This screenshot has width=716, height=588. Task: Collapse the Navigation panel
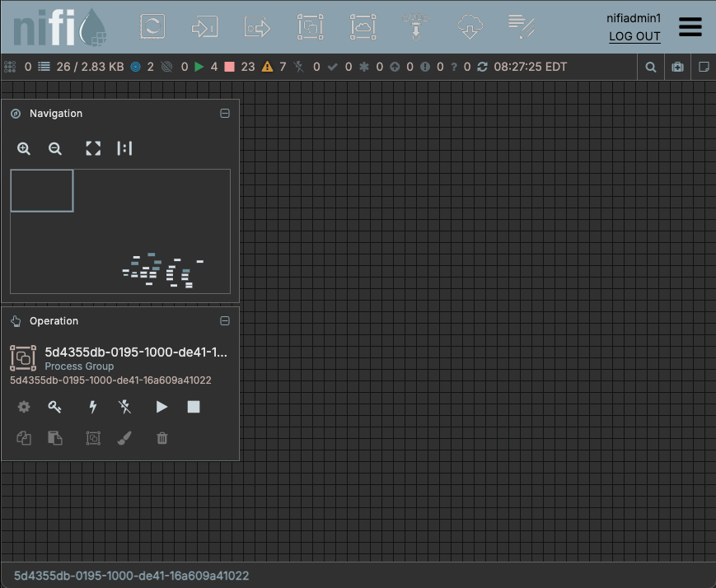(225, 114)
